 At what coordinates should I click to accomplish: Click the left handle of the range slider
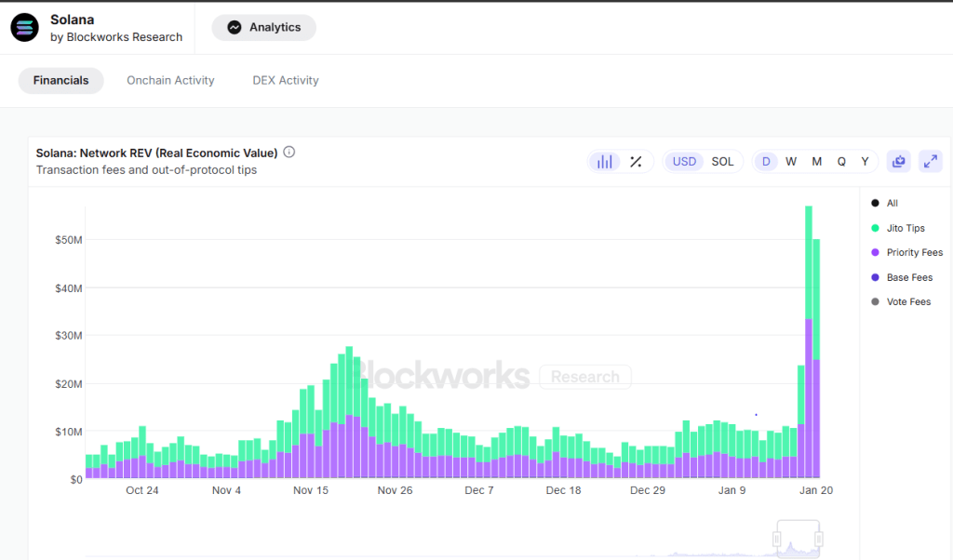point(777,539)
